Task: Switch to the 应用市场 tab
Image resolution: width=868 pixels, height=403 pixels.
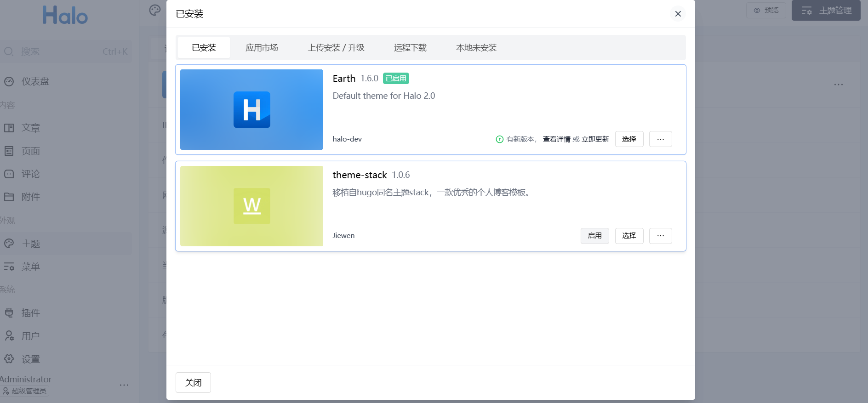Action: (x=262, y=48)
